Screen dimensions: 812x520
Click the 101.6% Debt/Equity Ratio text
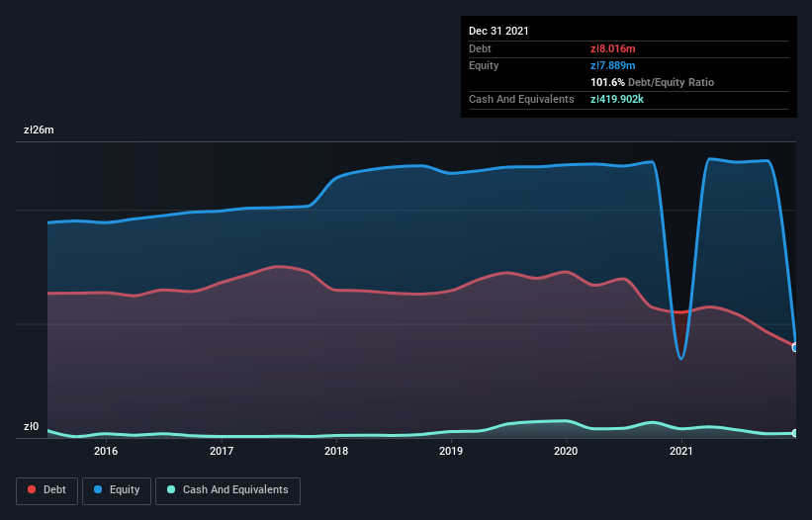point(652,82)
